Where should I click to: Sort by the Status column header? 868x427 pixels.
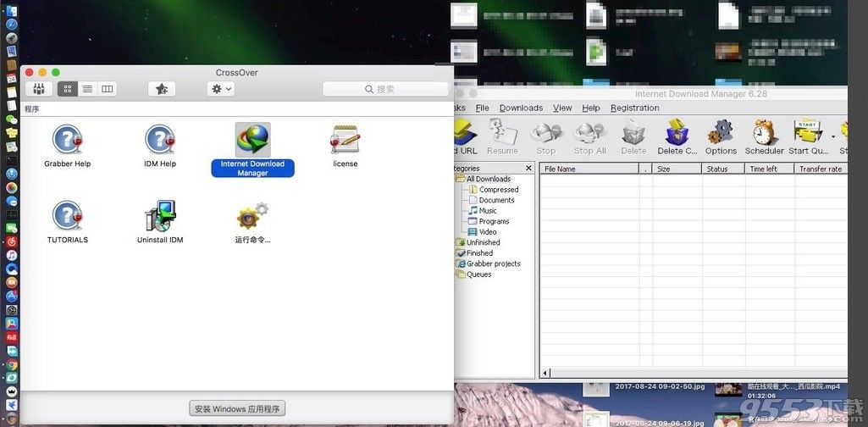pos(723,169)
